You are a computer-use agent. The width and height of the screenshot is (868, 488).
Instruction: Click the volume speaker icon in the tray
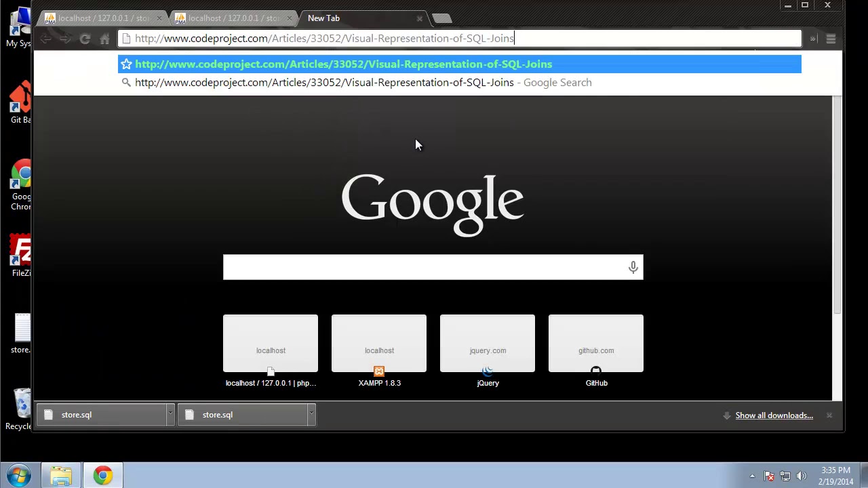coord(802,476)
